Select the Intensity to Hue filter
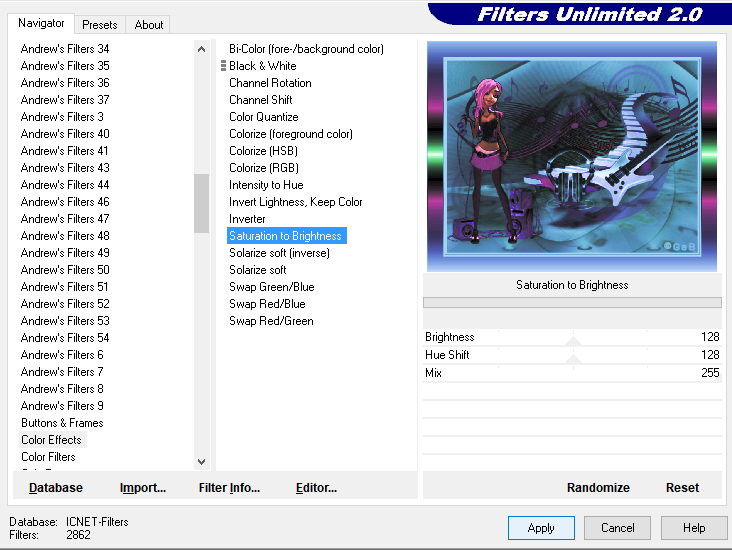This screenshot has width=732, height=550. click(266, 185)
